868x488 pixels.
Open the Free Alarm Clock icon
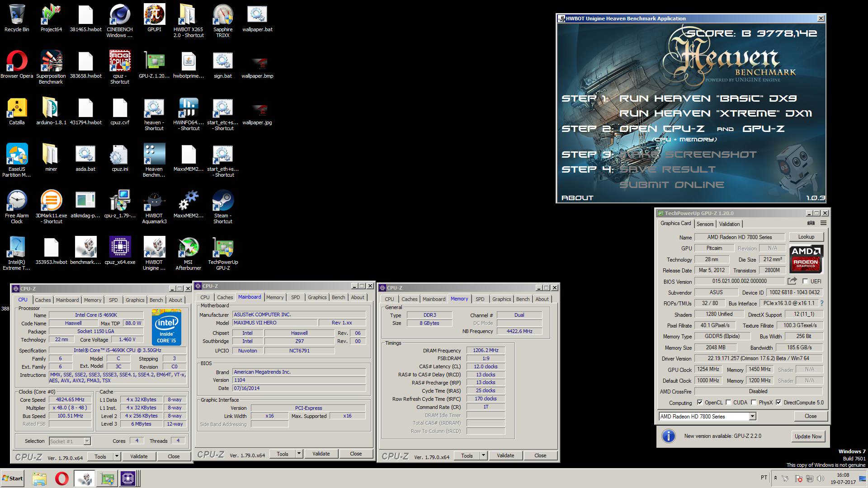tap(17, 207)
